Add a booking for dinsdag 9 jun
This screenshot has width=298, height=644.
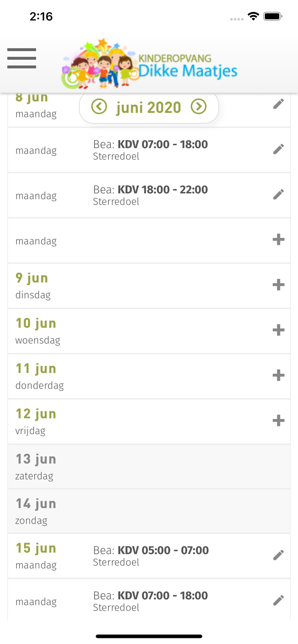click(x=278, y=285)
